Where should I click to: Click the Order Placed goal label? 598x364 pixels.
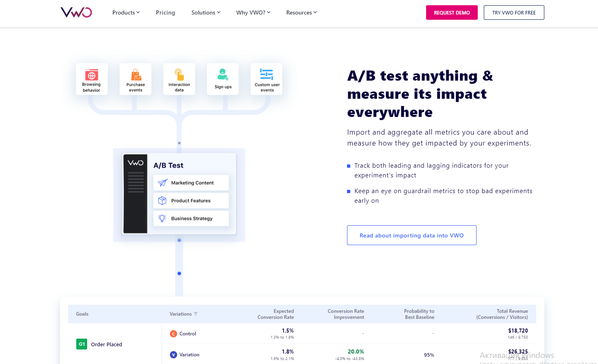click(107, 344)
